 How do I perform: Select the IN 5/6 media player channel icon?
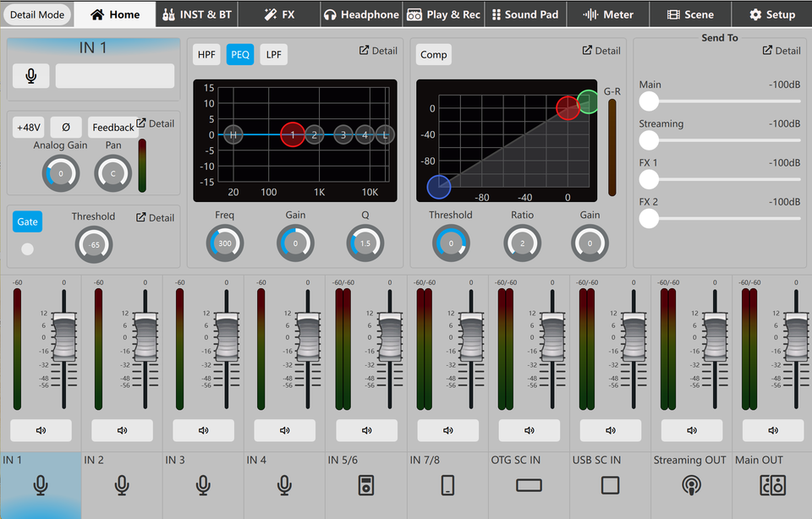(x=365, y=485)
